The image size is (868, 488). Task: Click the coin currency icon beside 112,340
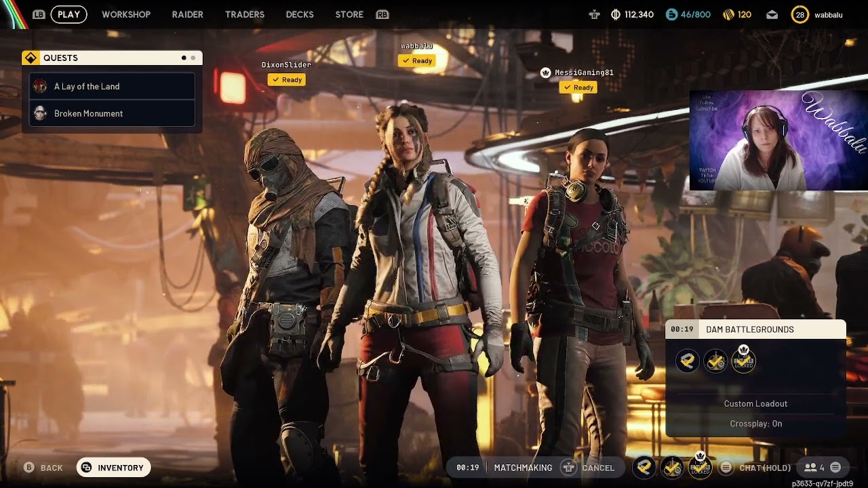(x=616, y=14)
